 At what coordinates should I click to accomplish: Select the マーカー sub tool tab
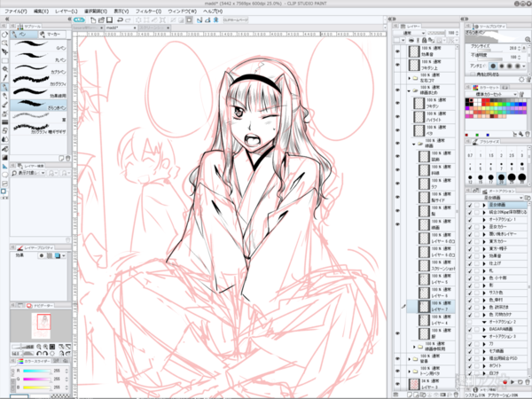pyautogui.click(x=53, y=35)
